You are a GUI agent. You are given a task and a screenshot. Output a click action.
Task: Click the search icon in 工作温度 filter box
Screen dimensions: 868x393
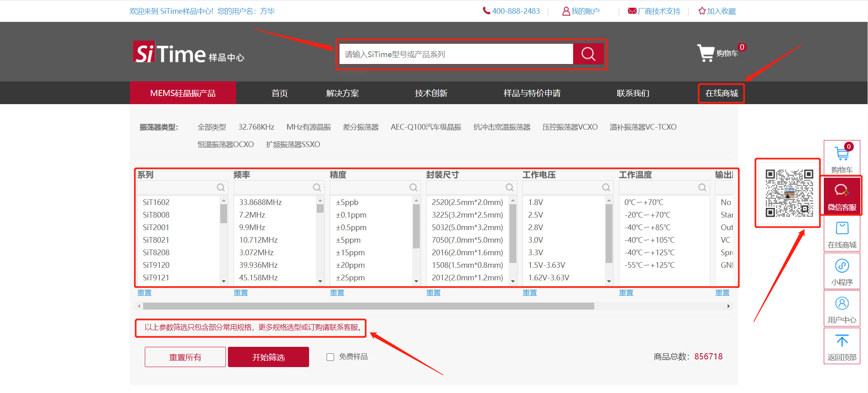702,187
